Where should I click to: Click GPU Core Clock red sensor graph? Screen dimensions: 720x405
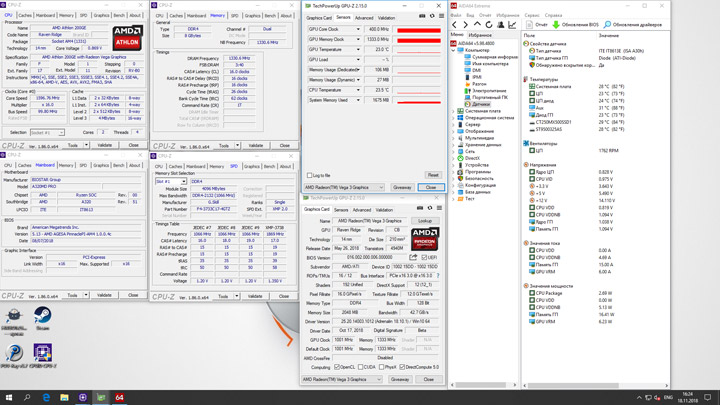pyautogui.click(x=418, y=29)
